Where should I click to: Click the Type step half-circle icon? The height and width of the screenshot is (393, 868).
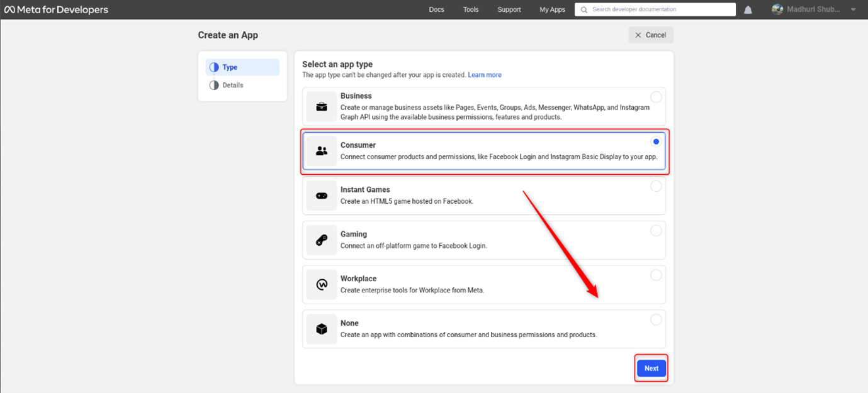(214, 67)
